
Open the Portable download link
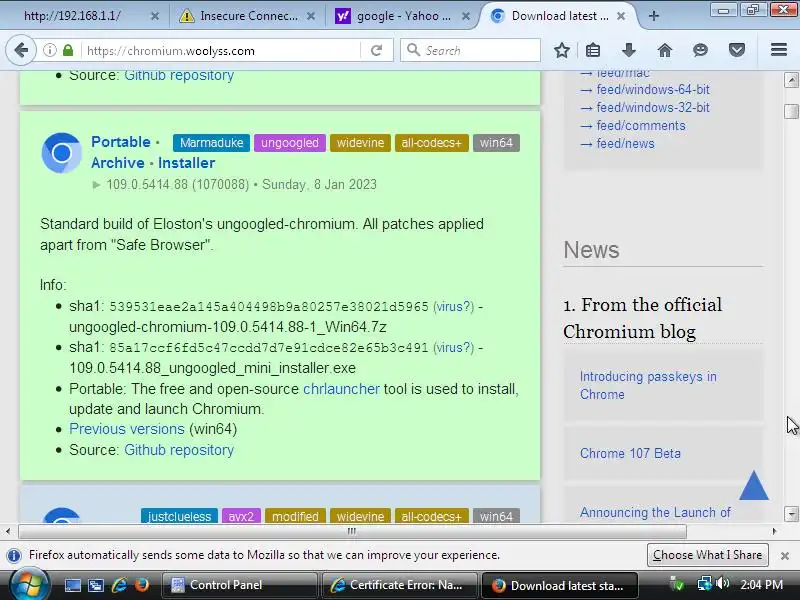click(x=121, y=142)
